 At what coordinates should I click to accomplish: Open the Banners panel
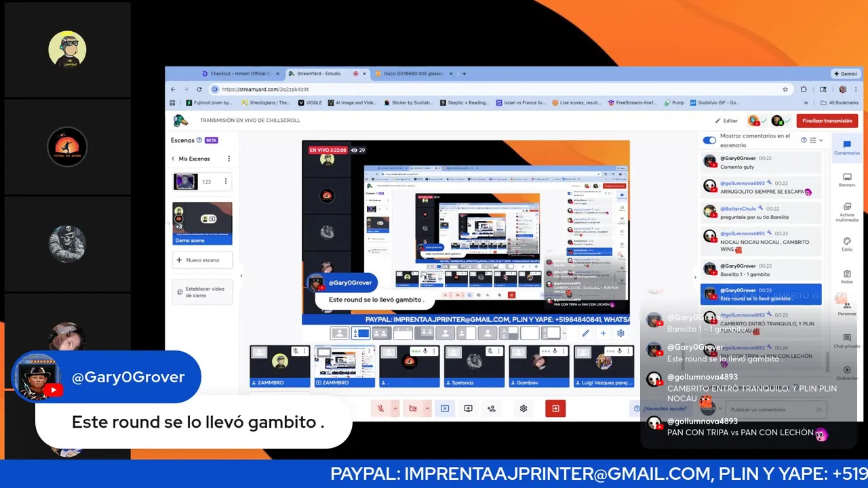(x=847, y=180)
